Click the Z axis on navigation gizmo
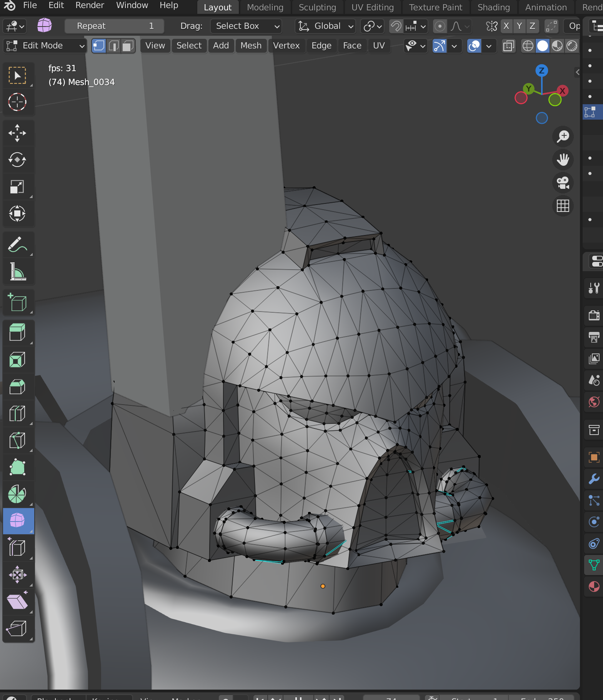The image size is (603, 700). (541, 70)
